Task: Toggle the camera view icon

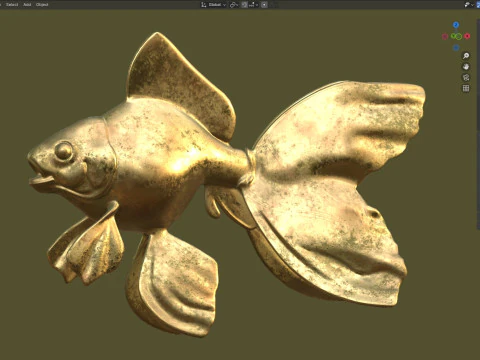Action: (466, 77)
